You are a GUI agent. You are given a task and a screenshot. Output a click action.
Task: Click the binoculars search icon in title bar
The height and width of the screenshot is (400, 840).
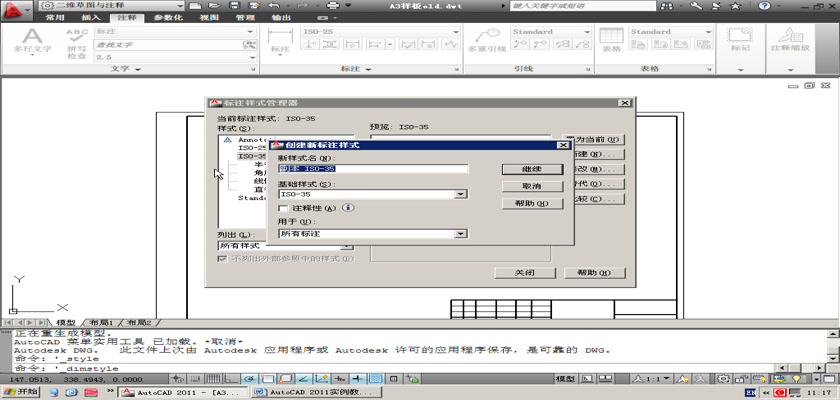click(x=668, y=6)
